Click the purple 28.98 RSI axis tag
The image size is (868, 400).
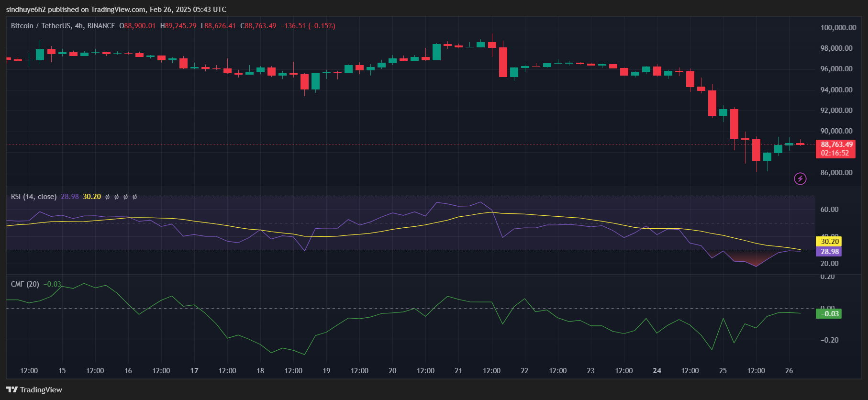pyautogui.click(x=829, y=252)
